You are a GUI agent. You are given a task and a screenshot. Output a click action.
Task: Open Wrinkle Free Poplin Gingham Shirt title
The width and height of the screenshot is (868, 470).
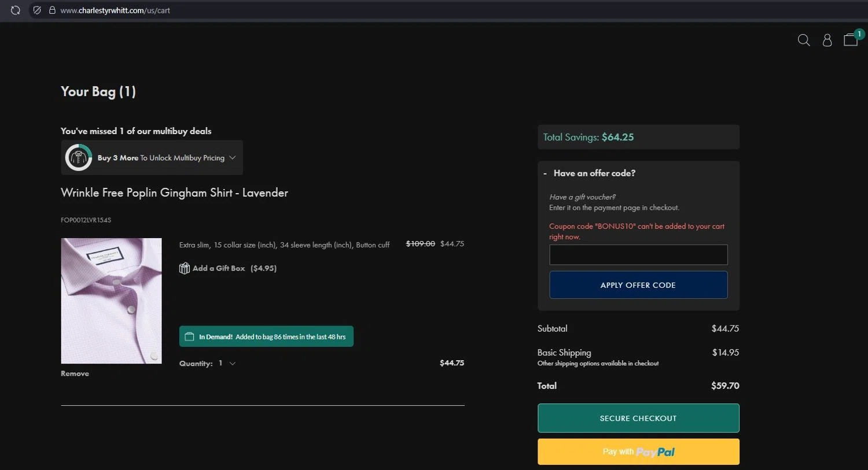point(174,193)
